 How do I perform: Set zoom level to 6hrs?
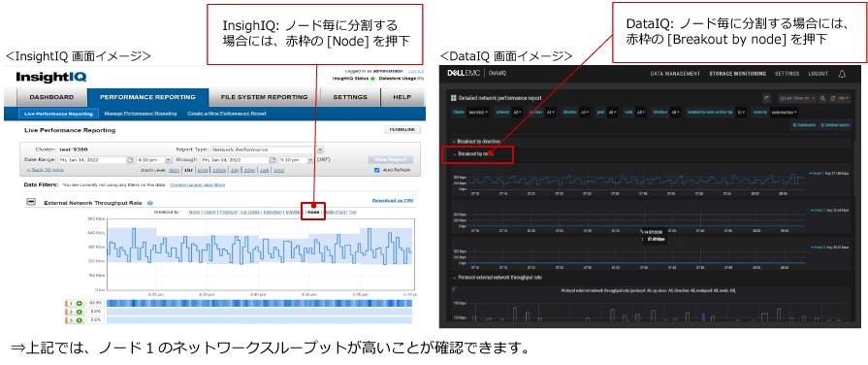(202, 170)
